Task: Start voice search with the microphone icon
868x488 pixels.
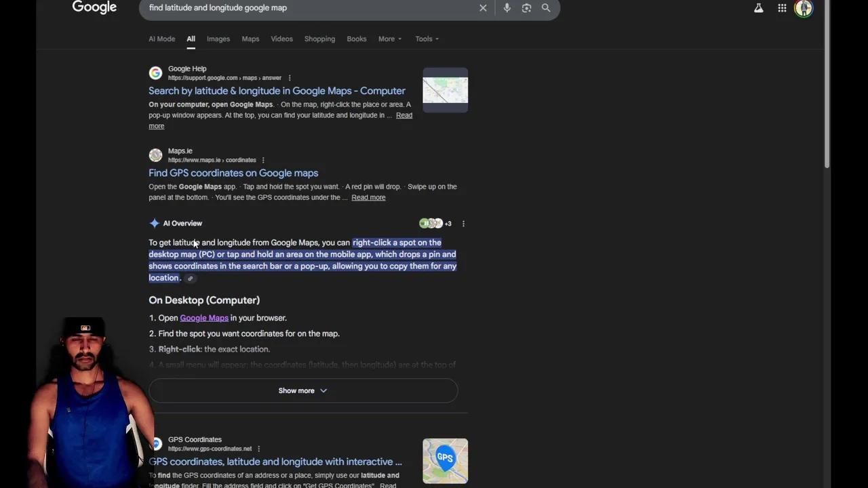Action: coord(507,8)
